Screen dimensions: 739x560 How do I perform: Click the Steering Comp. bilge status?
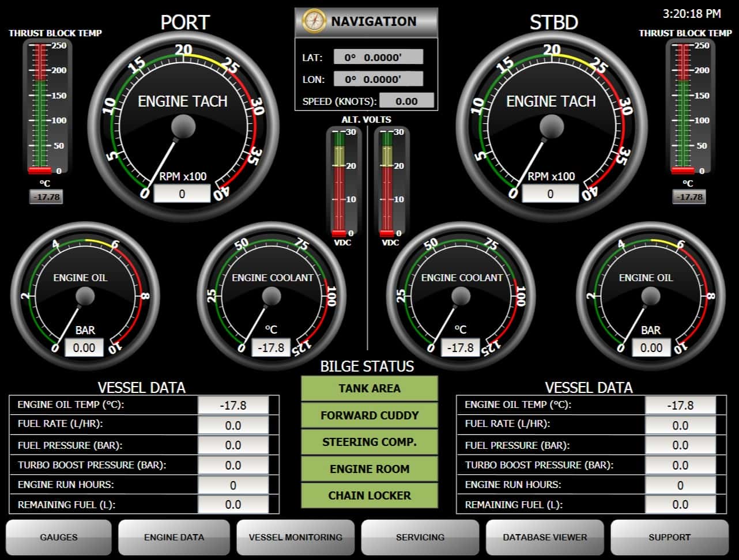click(x=369, y=442)
